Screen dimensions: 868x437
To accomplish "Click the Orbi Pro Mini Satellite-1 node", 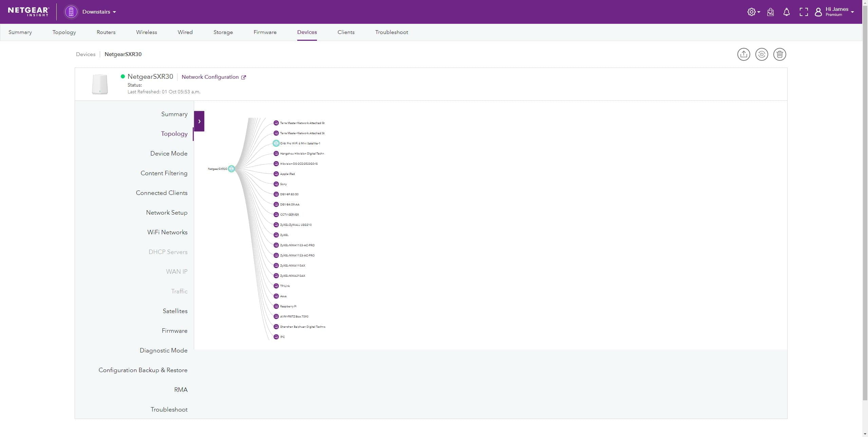I will 276,143.
